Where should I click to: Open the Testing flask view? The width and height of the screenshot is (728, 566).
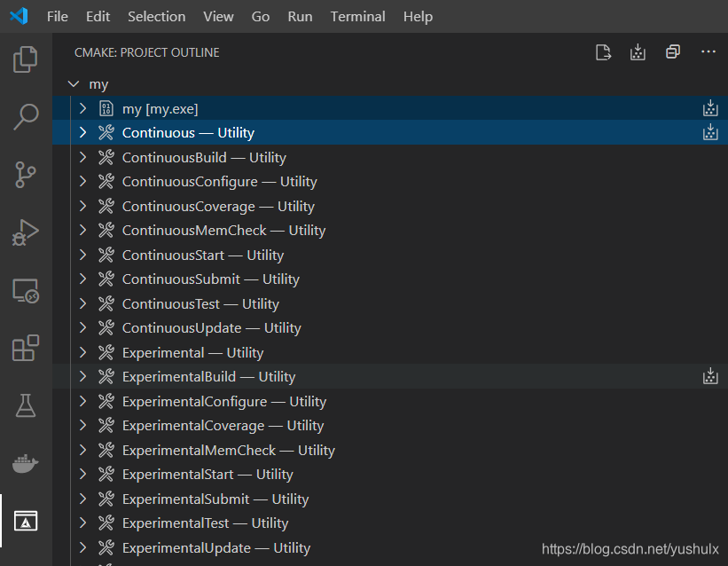(x=26, y=405)
